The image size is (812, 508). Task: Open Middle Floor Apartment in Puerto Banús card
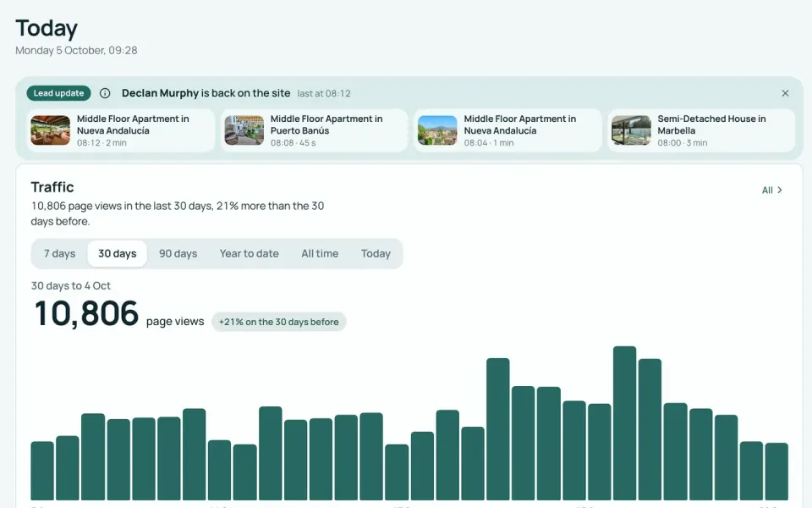click(315, 130)
